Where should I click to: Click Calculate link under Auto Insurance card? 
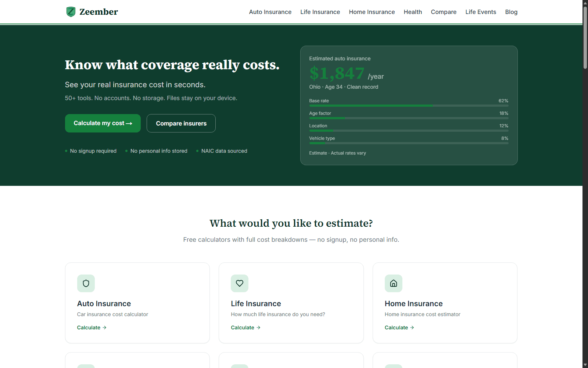[92, 328]
